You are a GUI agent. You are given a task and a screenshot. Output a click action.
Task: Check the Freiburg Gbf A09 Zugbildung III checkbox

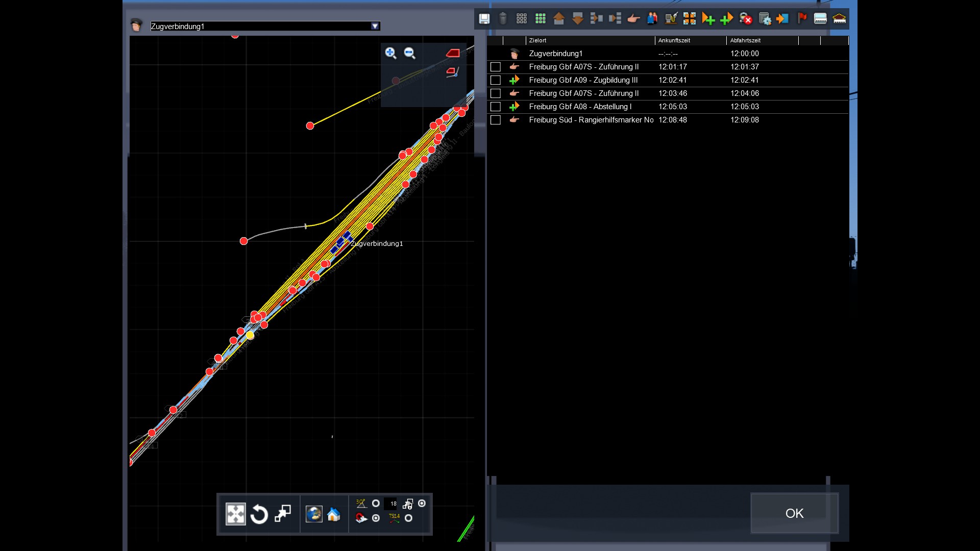[x=495, y=80]
